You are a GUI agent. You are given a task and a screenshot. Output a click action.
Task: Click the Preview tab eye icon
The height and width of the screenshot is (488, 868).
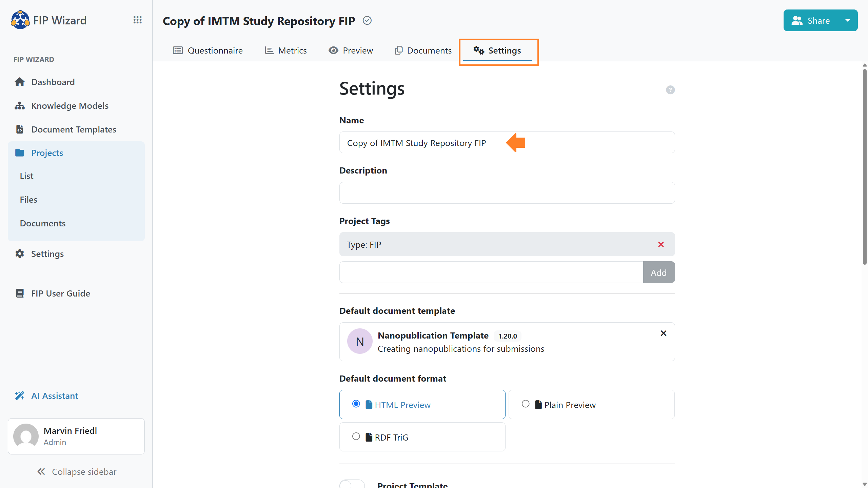point(333,50)
